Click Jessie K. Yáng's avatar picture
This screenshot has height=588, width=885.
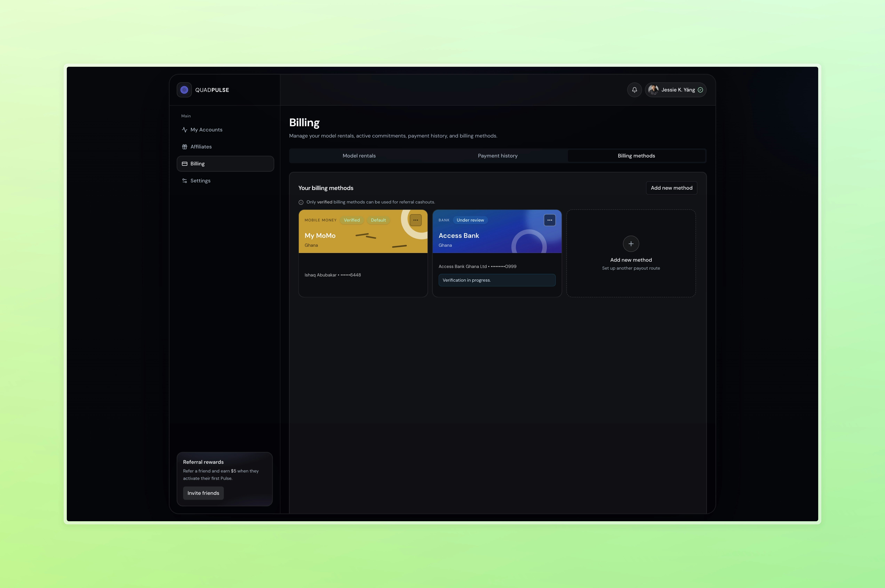point(653,90)
